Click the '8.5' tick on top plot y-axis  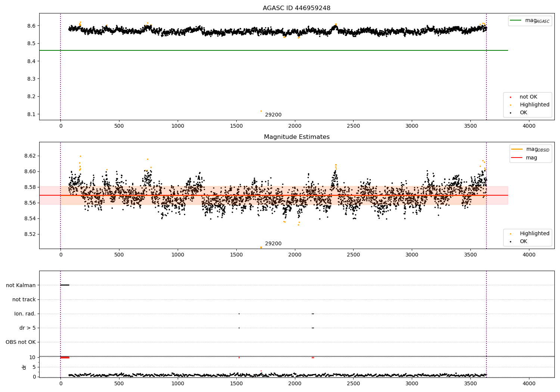31,44
